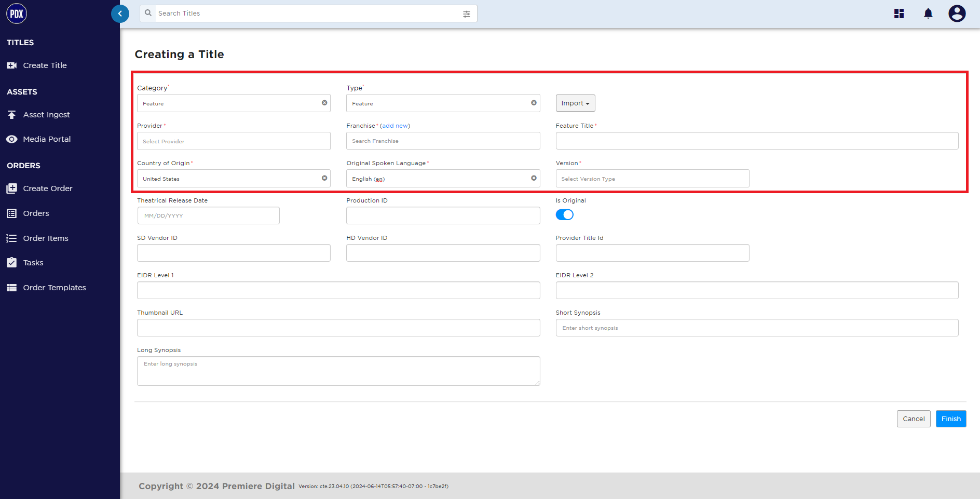This screenshot has width=980, height=499.
Task: Open search filter options icon
Action: (x=467, y=14)
